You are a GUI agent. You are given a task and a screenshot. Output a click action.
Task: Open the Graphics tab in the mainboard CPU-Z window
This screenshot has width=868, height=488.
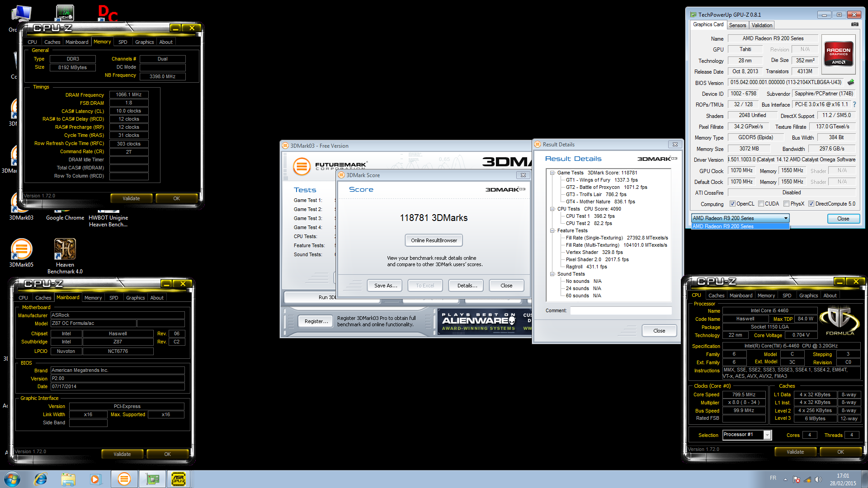tap(135, 298)
